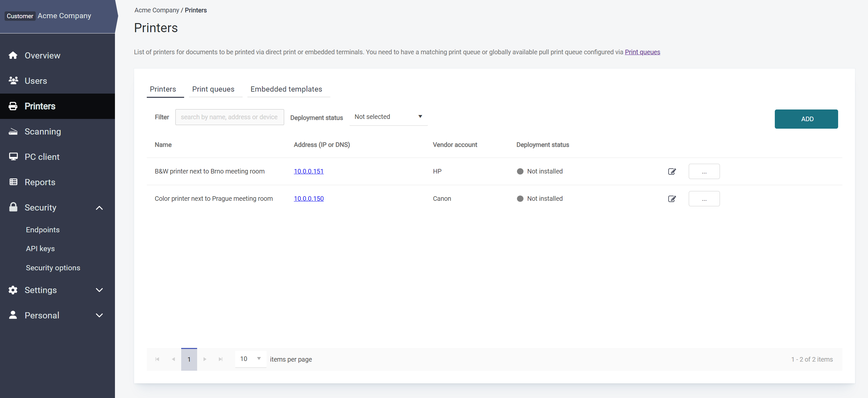
Task: Select page 1 in pagination
Action: pos(189,359)
